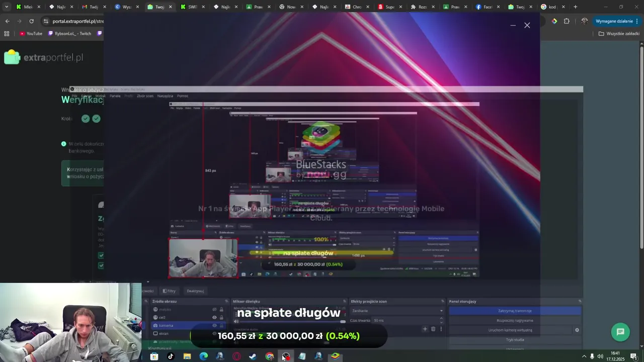This screenshot has height=362, width=644.
Task: Open Opera GX from the taskbar
Action: point(236,356)
